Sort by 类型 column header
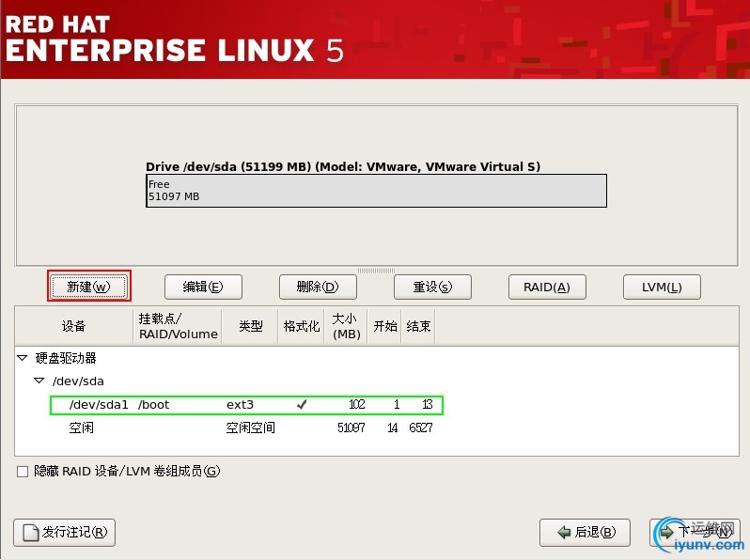The height and width of the screenshot is (560, 750). coord(250,326)
